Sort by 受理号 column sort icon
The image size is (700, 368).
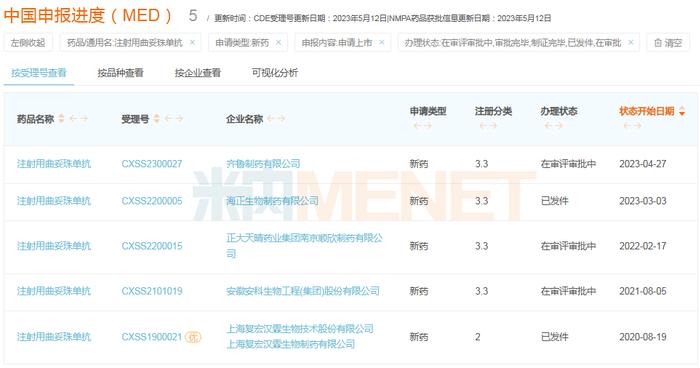tap(157, 119)
